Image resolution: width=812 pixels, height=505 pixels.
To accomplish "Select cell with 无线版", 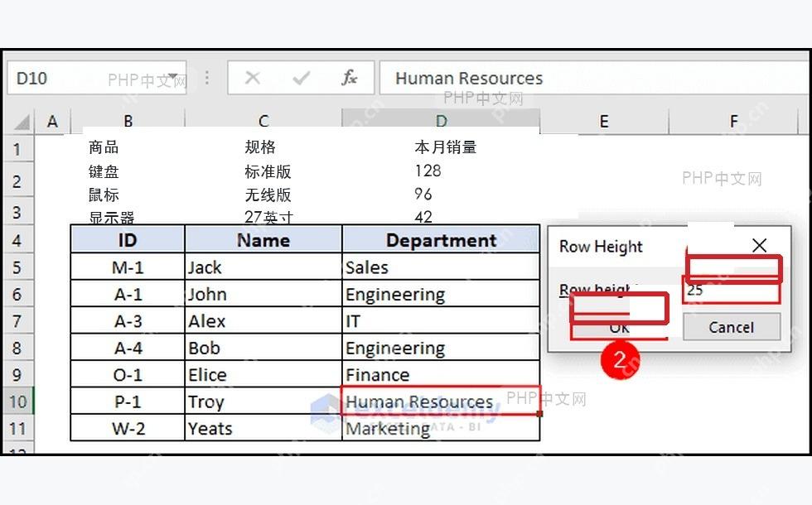I will click(268, 195).
